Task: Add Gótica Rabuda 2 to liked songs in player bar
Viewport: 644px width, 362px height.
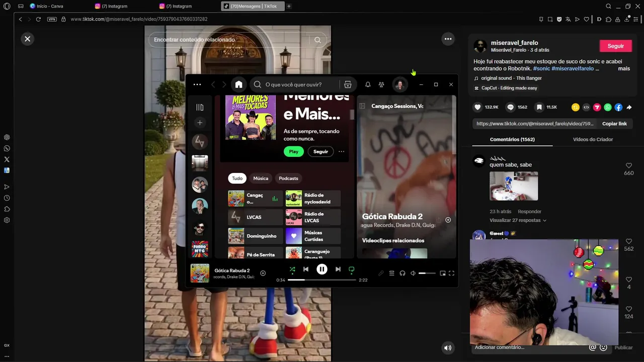Action: click(x=263, y=273)
